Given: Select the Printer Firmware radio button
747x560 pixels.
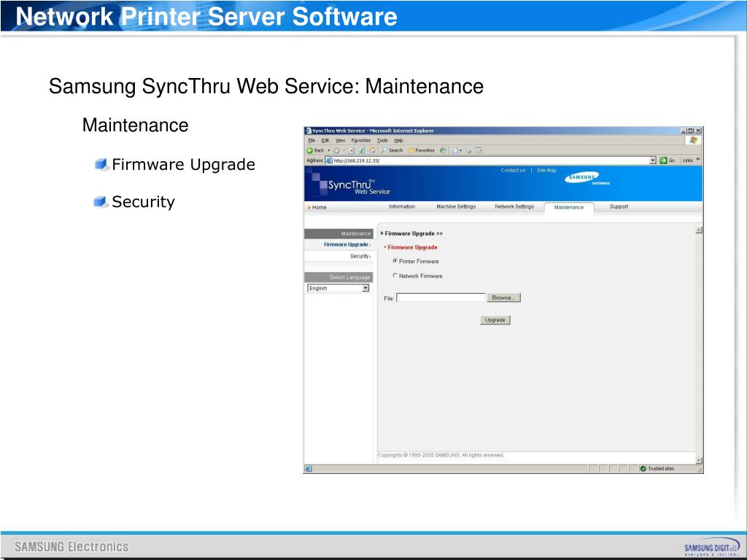Looking at the screenshot, I should coord(395,261).
